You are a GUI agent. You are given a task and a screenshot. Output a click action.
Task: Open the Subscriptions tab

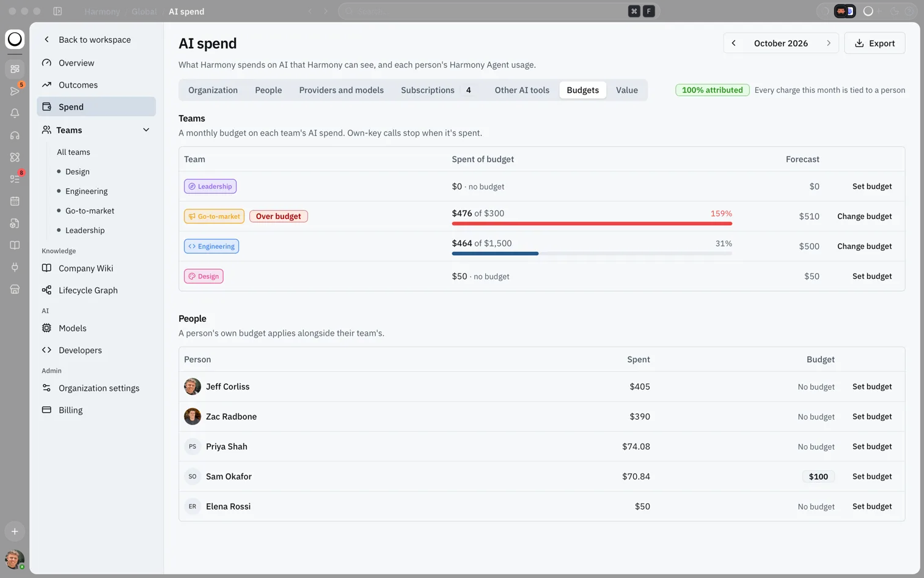click(x=436, y=90)
